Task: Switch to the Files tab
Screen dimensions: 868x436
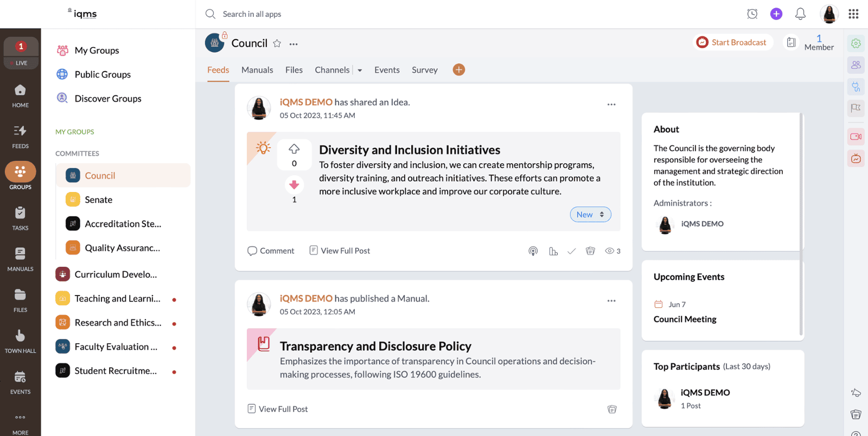Action: pyautogui.click(x=294, y=70)
